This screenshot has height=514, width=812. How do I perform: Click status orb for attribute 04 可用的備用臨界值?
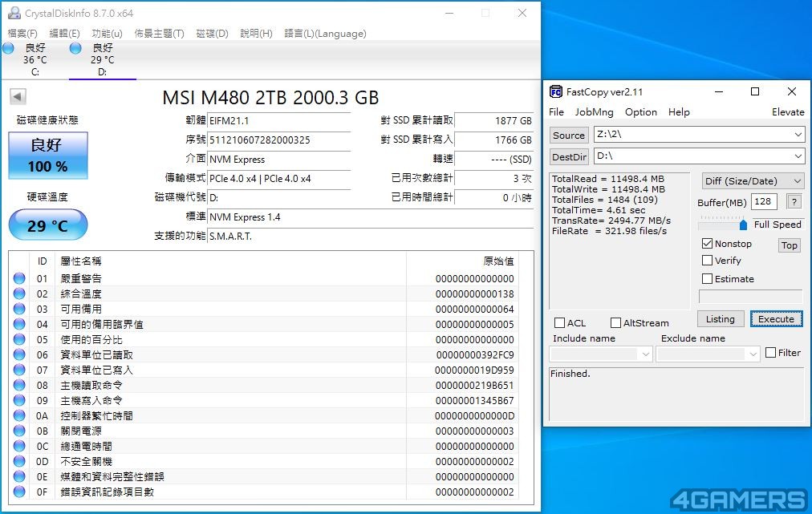(x=19, y=324)
